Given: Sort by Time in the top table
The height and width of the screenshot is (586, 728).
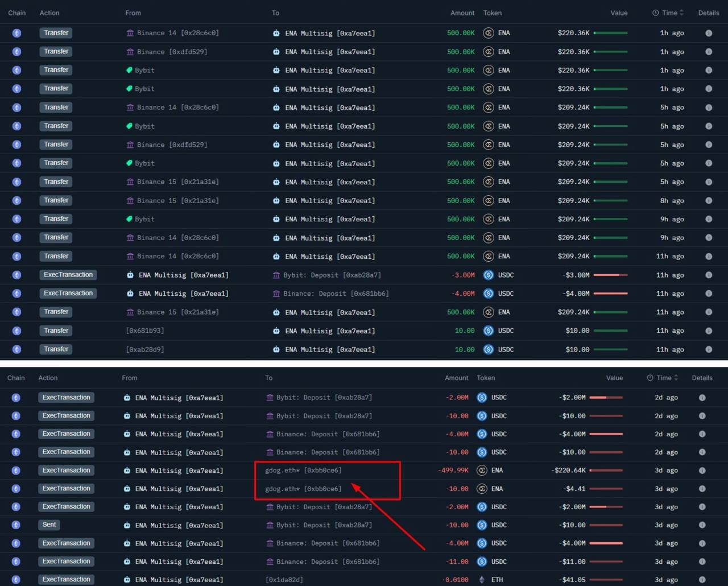Looking at the screenshot, I should pyautogui.click(x=669, y=13).
